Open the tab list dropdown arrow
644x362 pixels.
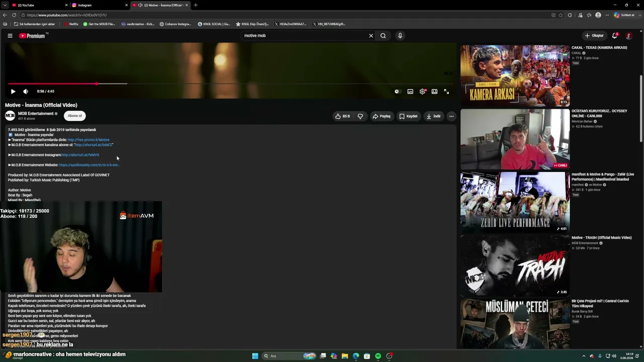click(5, 5)
